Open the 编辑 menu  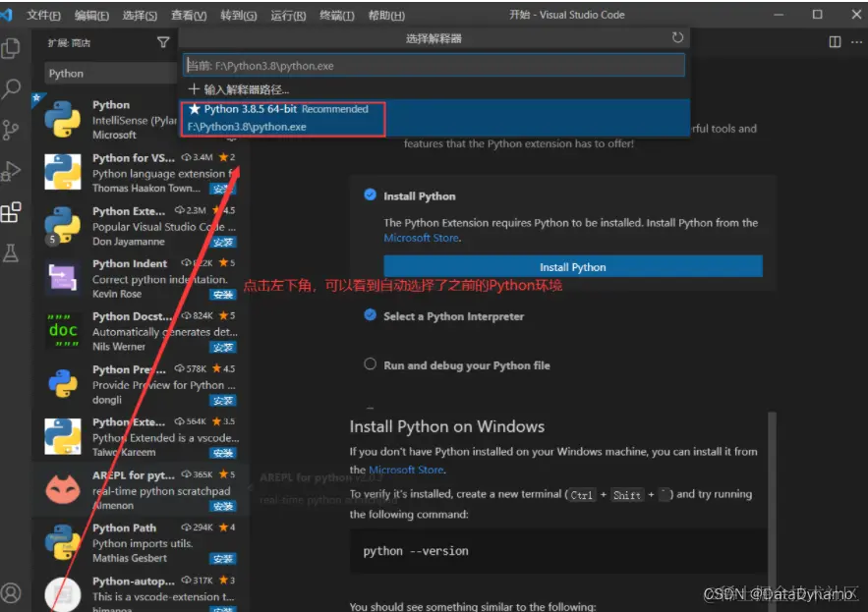click(91, 15)
